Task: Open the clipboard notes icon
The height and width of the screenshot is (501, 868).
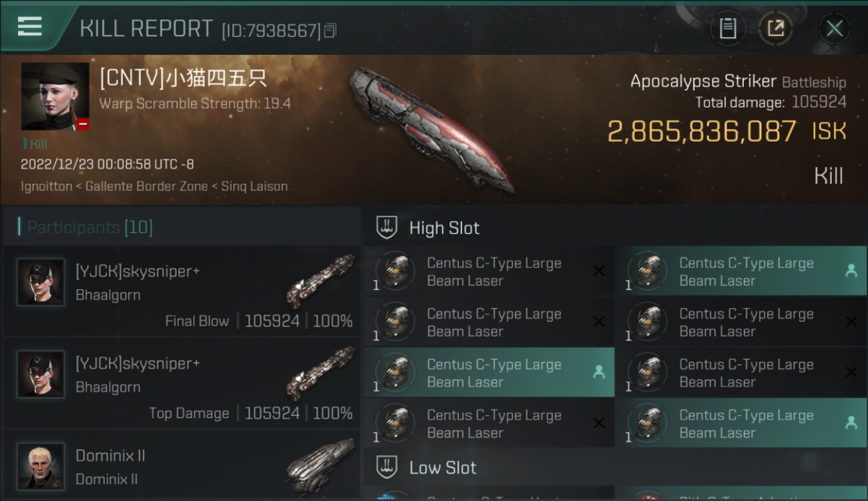Action: point(728,28)
